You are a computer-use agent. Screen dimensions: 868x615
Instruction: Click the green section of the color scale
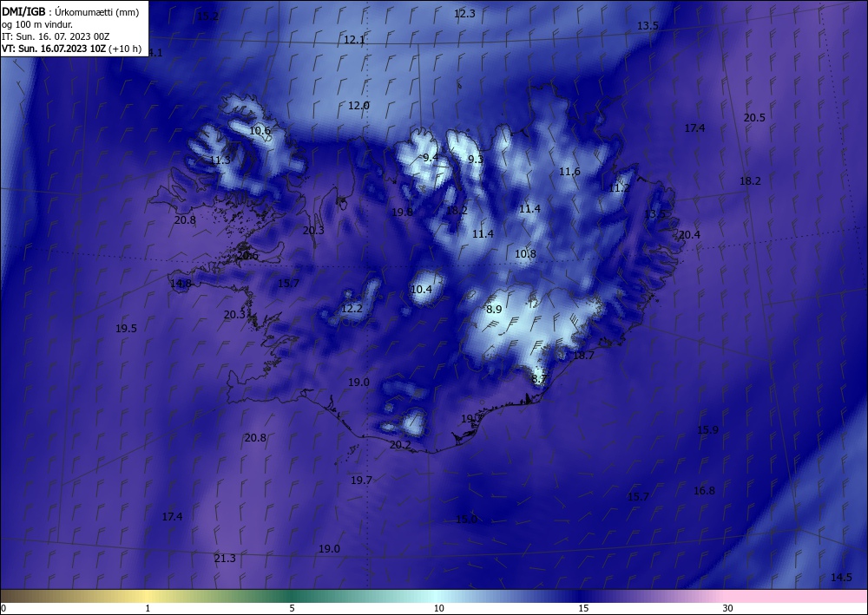click(x=293, y=596)
